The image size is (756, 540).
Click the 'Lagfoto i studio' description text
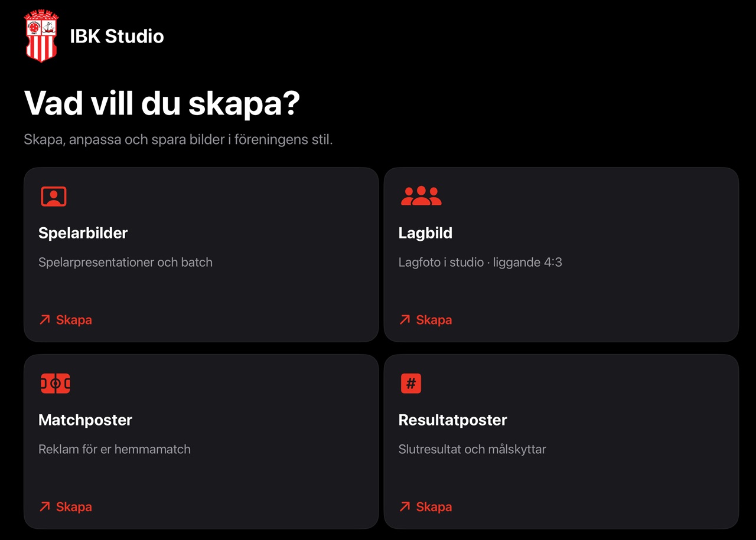(x=441, y=262)
